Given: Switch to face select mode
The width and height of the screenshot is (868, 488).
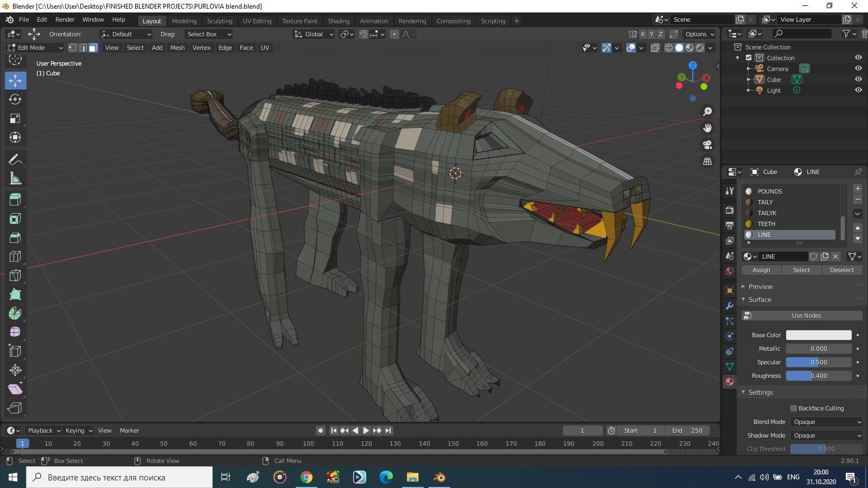Looking at the screenshot, I should tap(93, 48).
